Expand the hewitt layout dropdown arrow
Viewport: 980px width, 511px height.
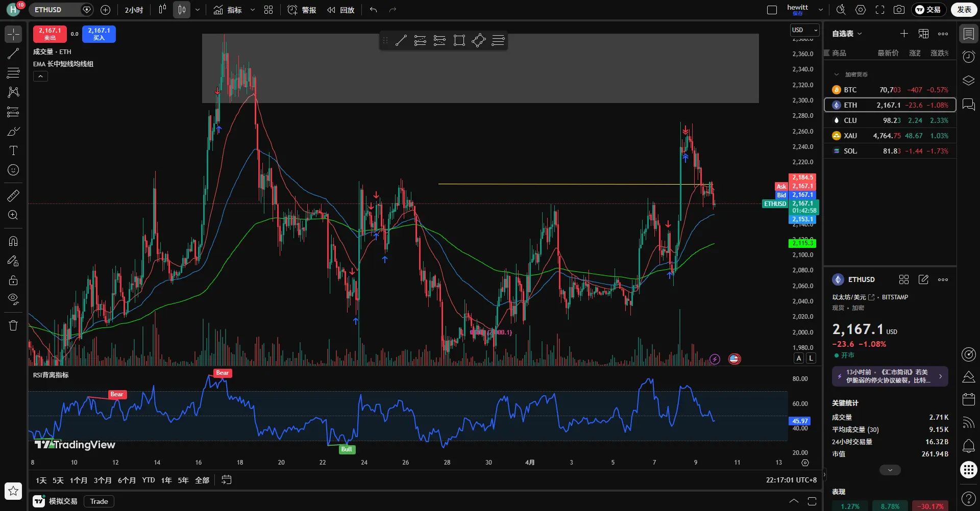(x=821, y=10)
